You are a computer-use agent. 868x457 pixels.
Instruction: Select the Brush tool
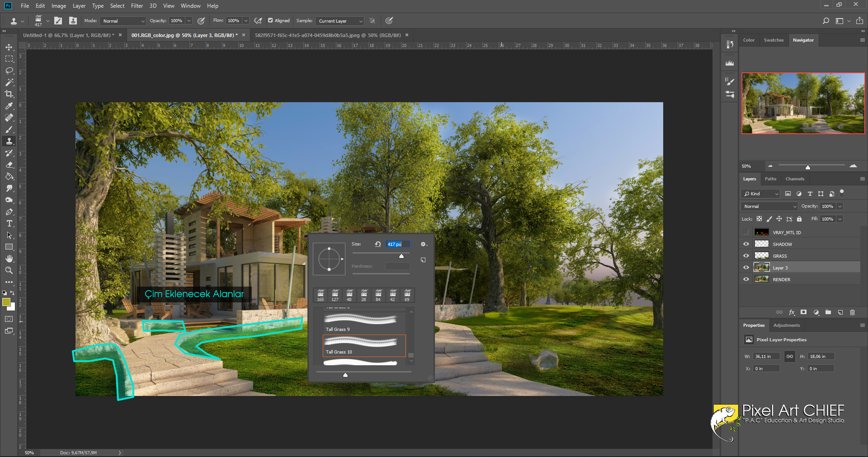[x=9, y=129]
